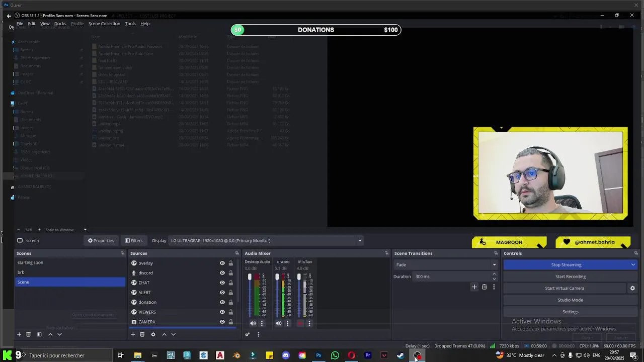
Task: Adjust the discord volume fader
Action: (277, 278)
